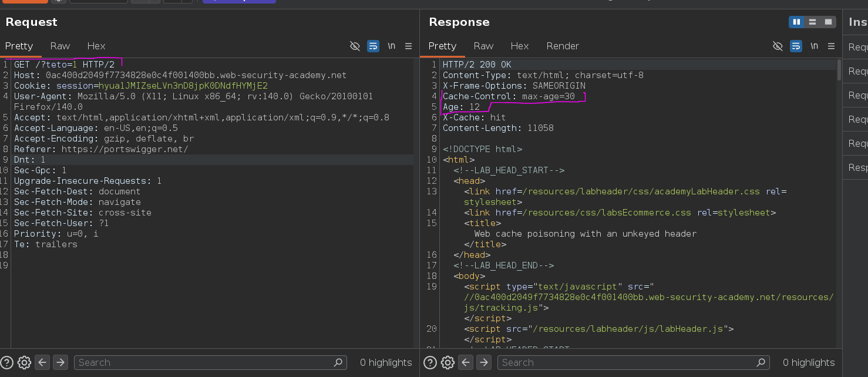Click 'HTTP/2 200 OK' status line in Response
The height and width of the screenshot is (377, 868).
tap(477, 65)
